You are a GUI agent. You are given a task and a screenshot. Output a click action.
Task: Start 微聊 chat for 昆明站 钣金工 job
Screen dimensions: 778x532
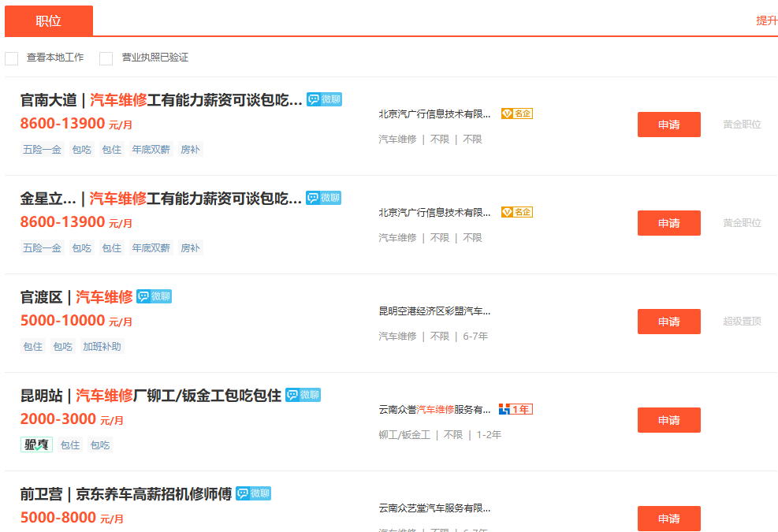pyautogui.click(x=303, y=395)
